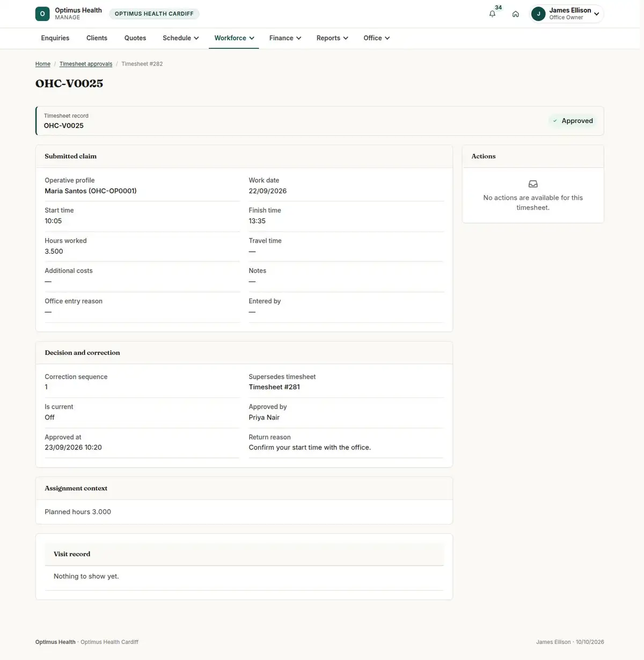The height and width of the screenshot is (660, 644).
Task: Click the Optimus Health Cardiff branch badge
Action: pyautogui.click(x=154, y=14)
